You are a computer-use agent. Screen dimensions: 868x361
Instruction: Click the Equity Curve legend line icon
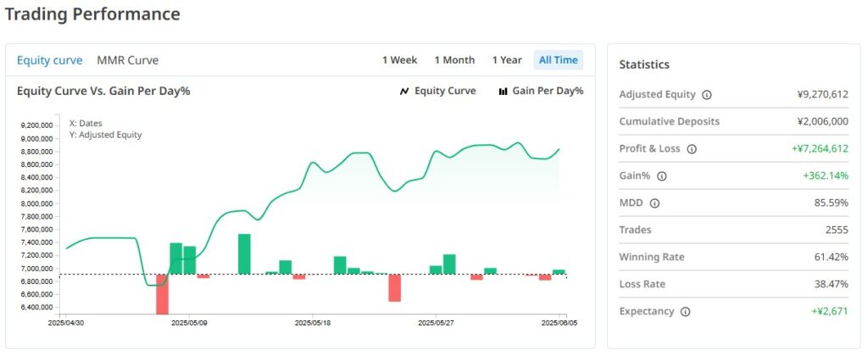[404, 92]
